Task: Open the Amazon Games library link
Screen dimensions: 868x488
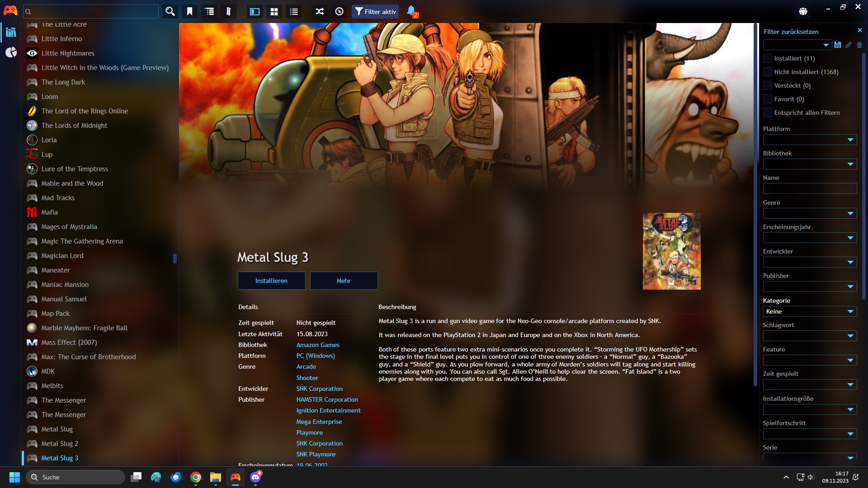Action: 317,344
